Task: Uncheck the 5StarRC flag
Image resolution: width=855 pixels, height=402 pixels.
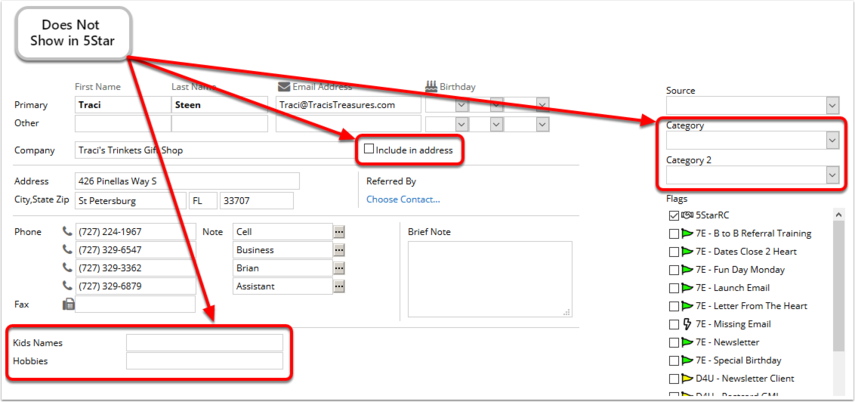Action: [x=674, y=216]
